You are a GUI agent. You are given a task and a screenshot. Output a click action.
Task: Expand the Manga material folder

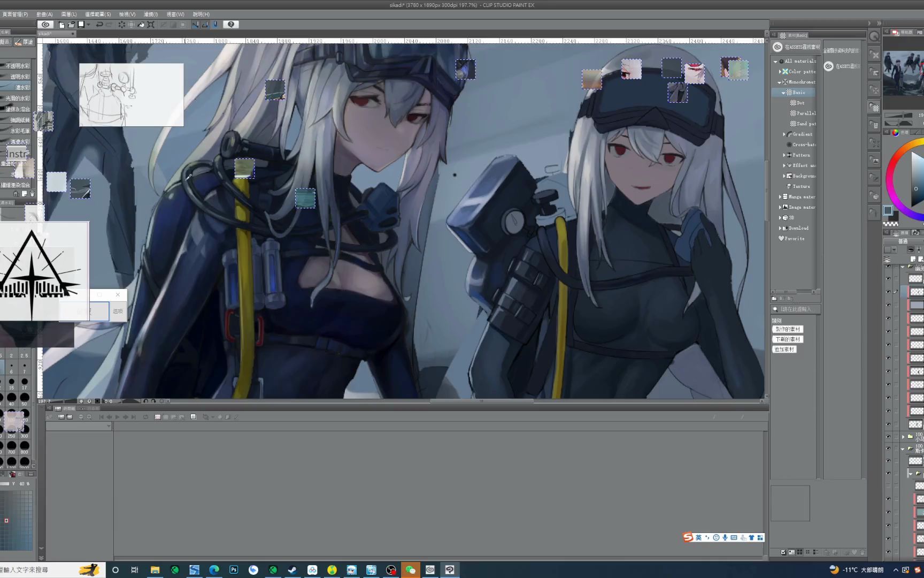[x=780, y=197]
